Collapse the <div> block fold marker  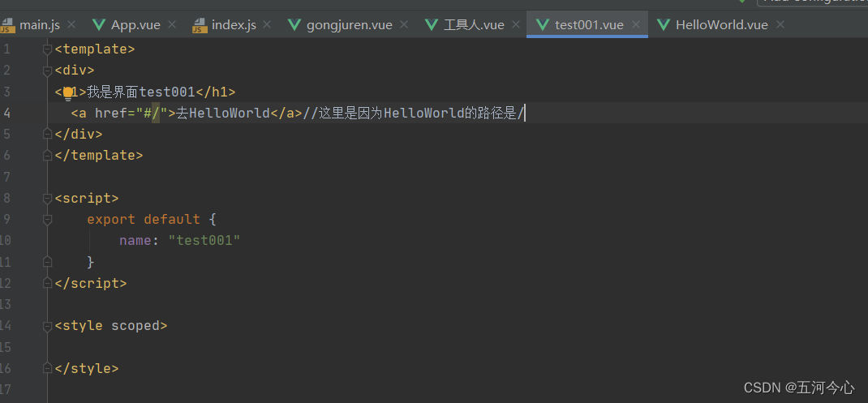(48, 71)
